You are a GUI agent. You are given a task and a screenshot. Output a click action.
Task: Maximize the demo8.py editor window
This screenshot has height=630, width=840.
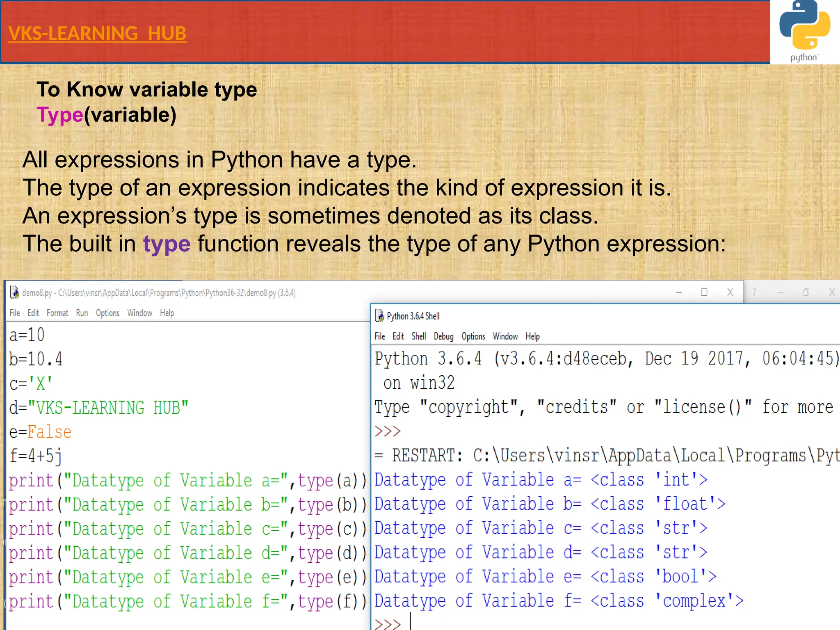pos(704,292)
